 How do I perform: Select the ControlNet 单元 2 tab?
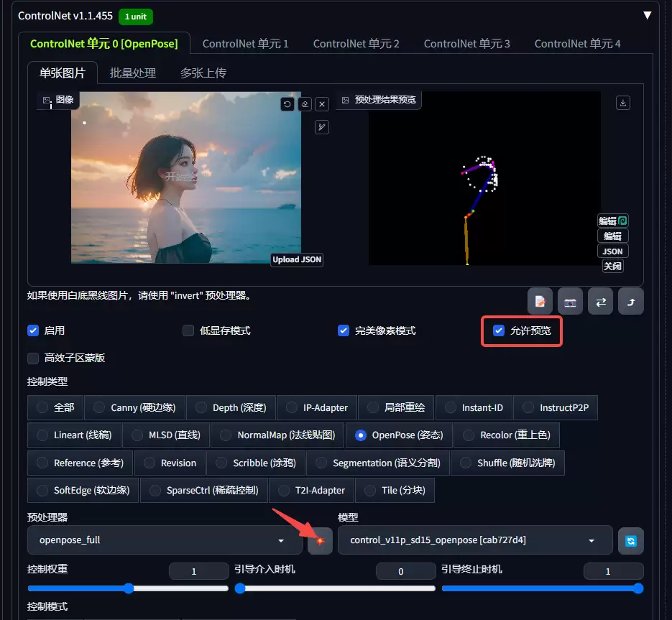(356, 43)
